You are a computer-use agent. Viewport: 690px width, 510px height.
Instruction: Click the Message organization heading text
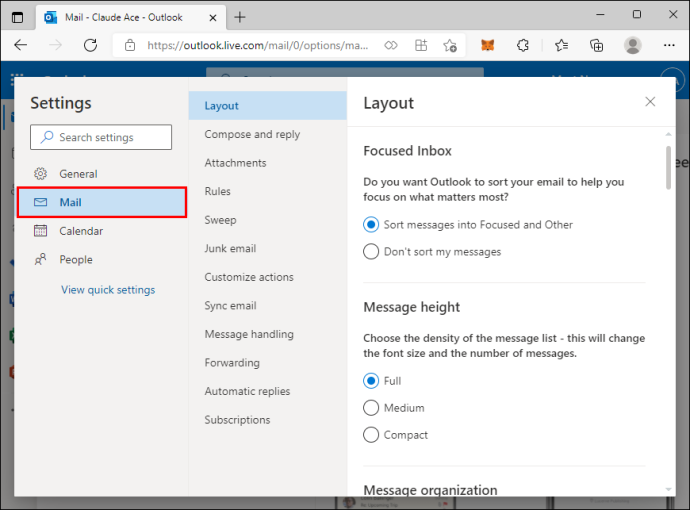(x=430, y=490)
